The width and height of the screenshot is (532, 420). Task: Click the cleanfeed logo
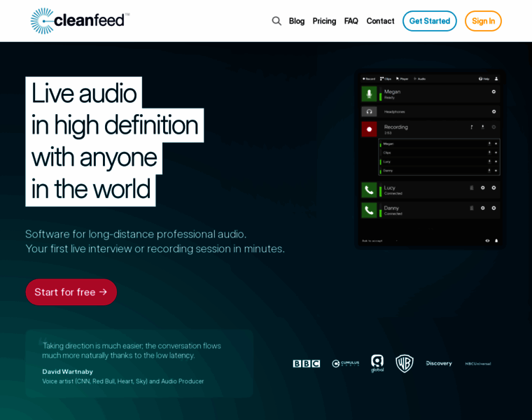80,21
